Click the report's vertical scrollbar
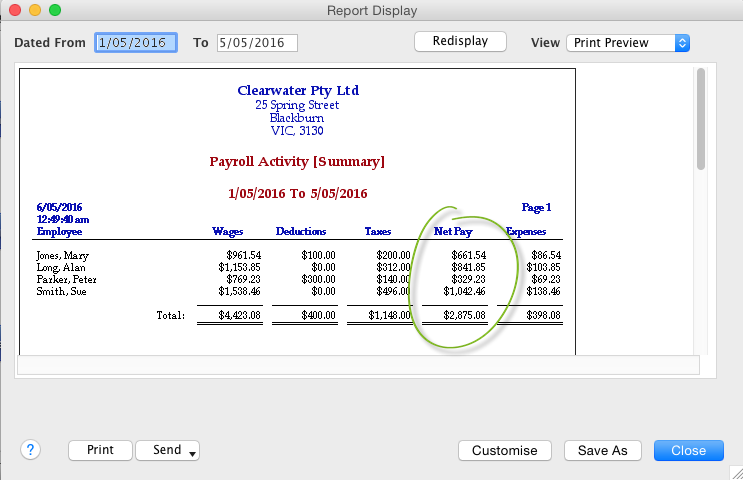This screenshot has width=743, height=480. pyautogui.click(x=702, y=120)
